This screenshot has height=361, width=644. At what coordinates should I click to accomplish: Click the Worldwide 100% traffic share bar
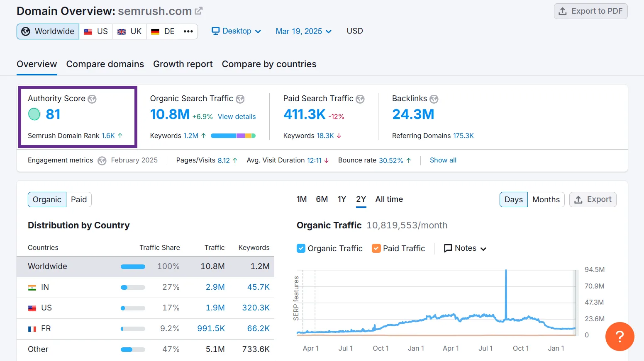[133, 267]
